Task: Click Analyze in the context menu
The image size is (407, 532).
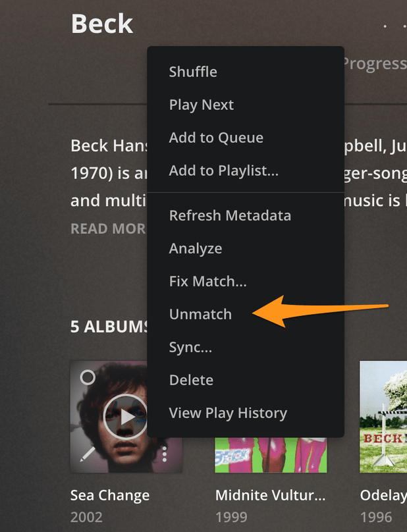Action: 246,248
